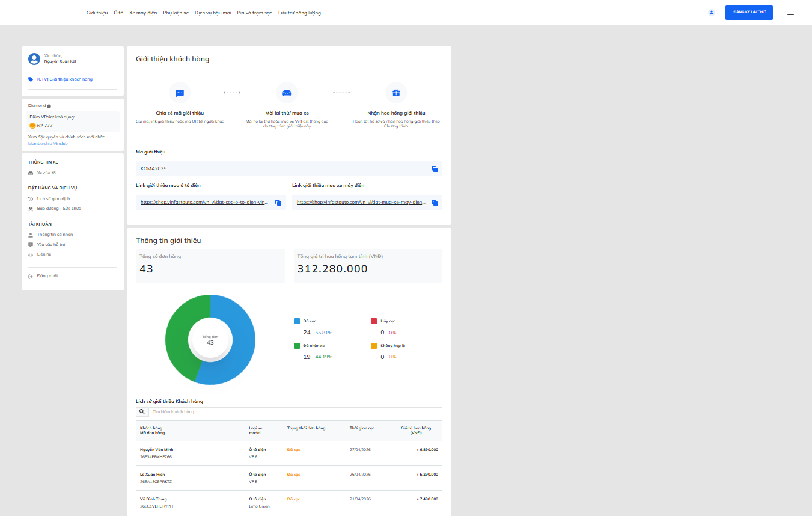This screenshot has width=812, height=516.
Task: Click the profile avatar beside Nguyễn Xuân Kết
Action: 34,58
